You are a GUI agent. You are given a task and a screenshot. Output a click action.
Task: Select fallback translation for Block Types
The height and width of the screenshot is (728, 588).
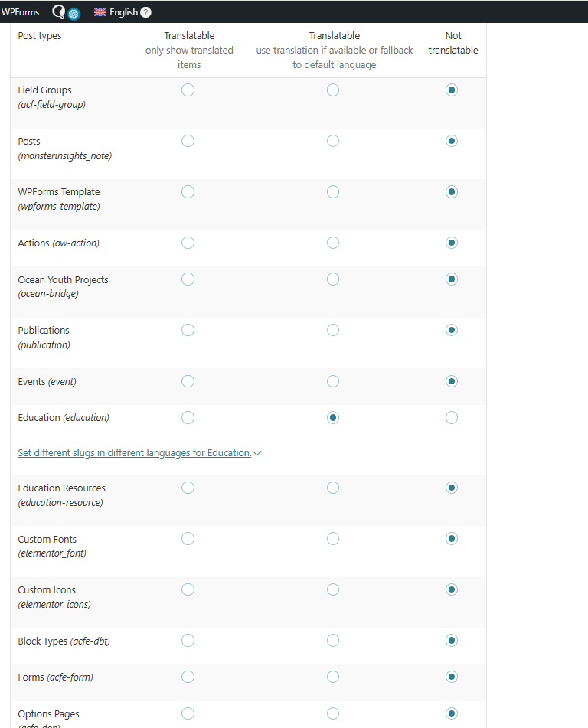pyautogui.click(x=333, y=641)
